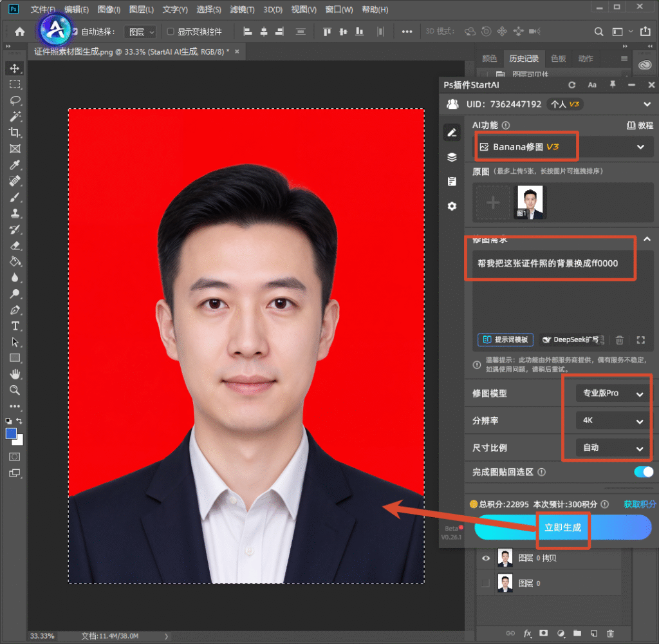Select the Crop tool
Viewport: 659px width, 644px height.
coord(15,133)
